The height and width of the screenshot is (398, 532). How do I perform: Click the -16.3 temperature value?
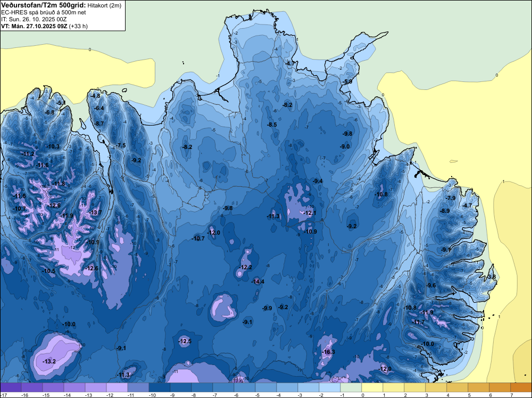coord(329,352)
